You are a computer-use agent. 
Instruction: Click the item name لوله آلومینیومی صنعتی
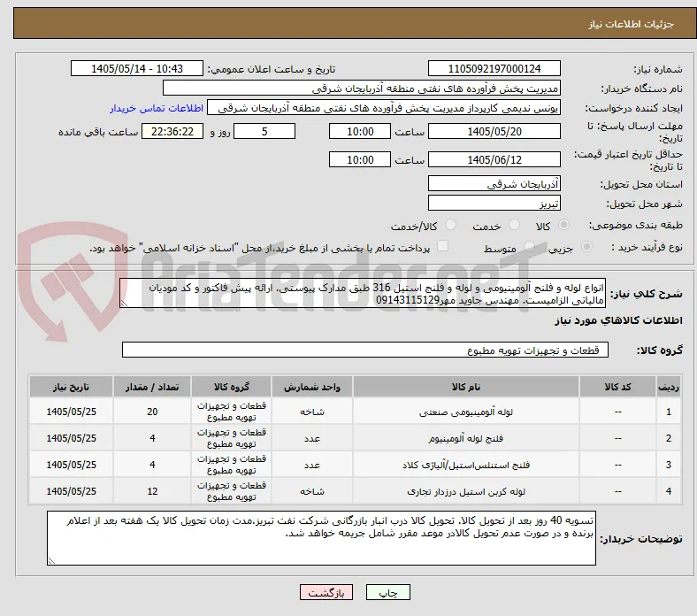coord(466,412)
